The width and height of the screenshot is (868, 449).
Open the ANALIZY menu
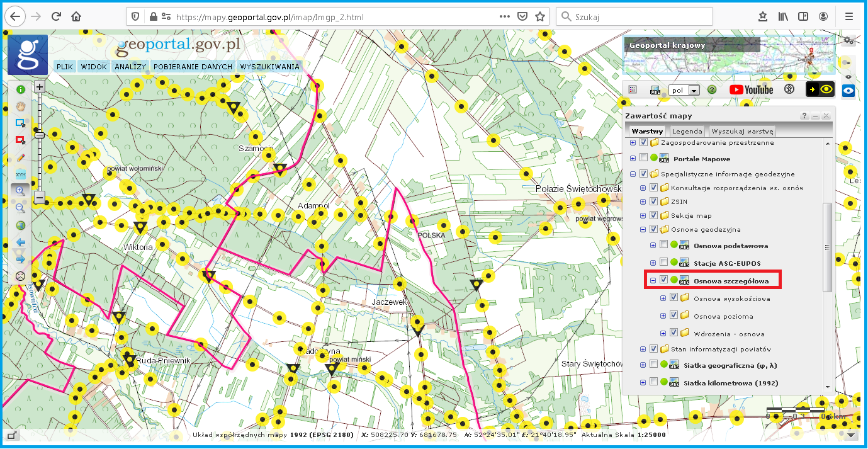coord(130,67)
